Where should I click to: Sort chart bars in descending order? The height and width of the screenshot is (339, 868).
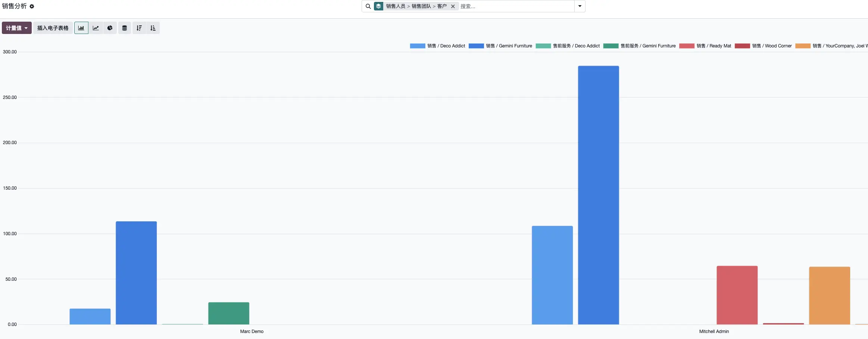(139, 28)
